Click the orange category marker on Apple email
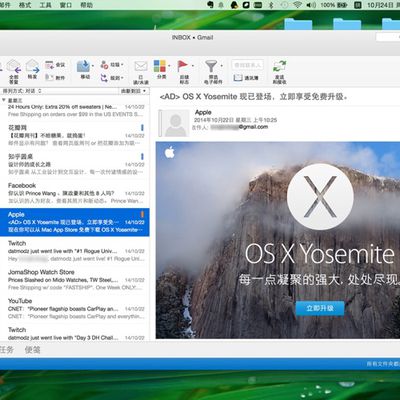 click(142, 214)
